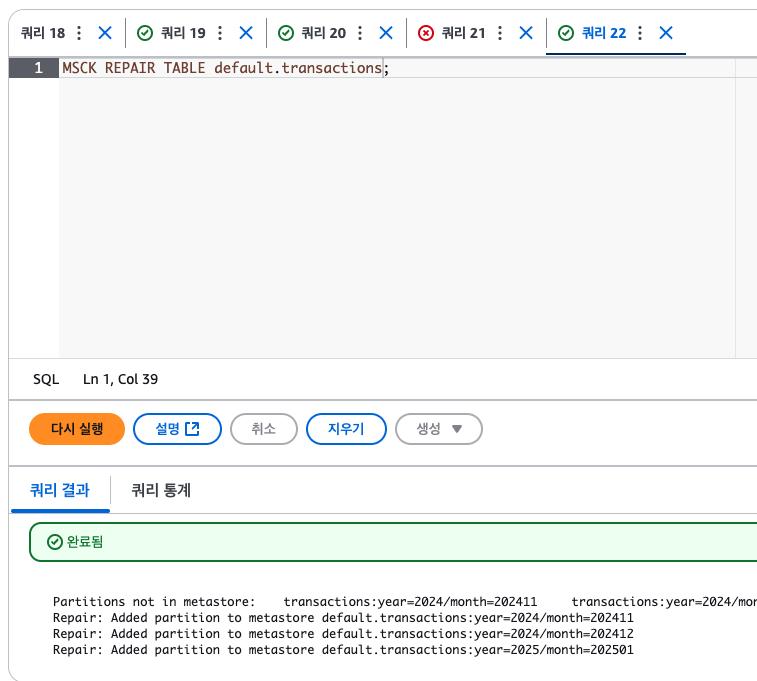The height and width of the screenshot is (681, 757).
Task: Open the options menu for 쿼리 20
Action: [360, 33]
